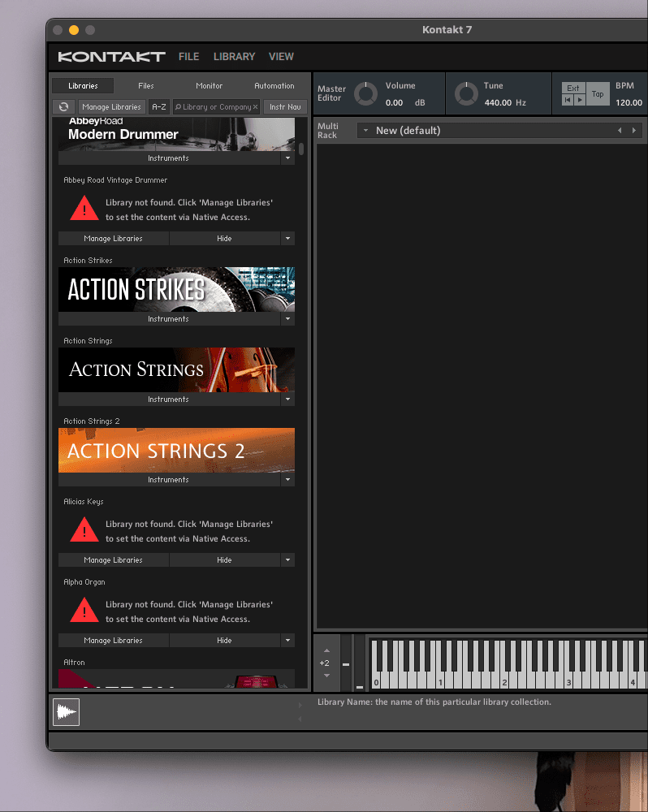Open dropdown next to Action Strings 2 Instruments
648x812 pixels.
coord(288,480)
